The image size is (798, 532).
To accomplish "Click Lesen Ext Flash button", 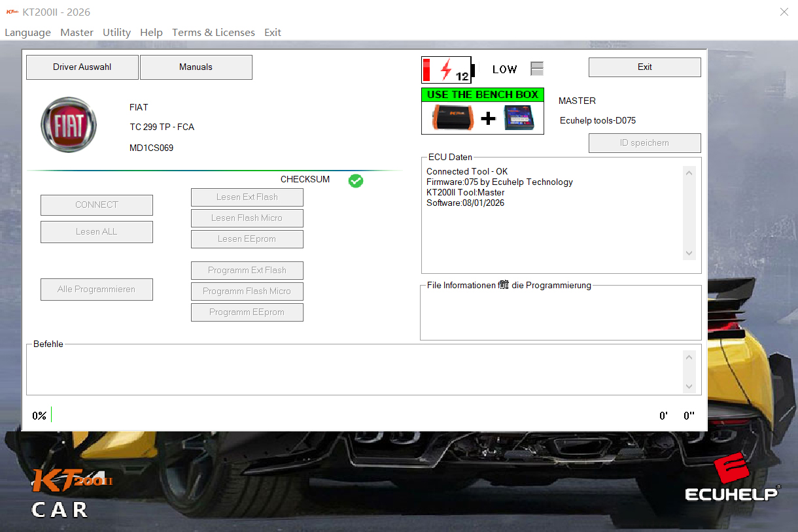I will pyautogui.click(x=247, y=197).
